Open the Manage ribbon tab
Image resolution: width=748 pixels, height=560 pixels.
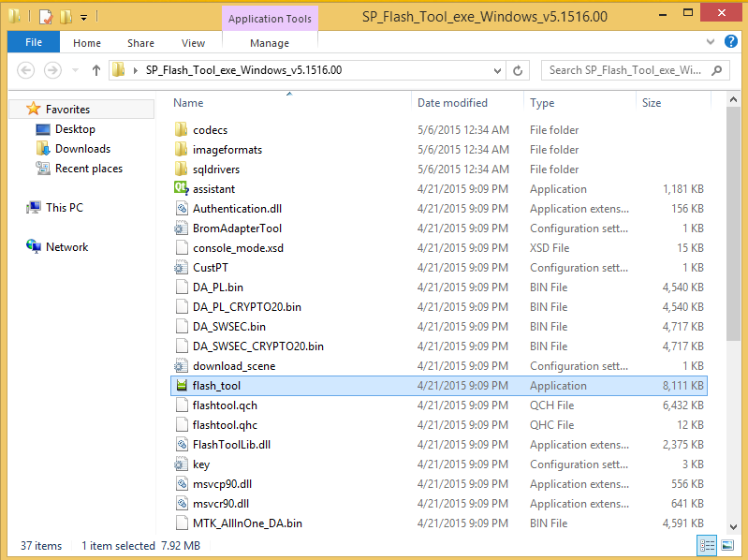pos(270,43)
